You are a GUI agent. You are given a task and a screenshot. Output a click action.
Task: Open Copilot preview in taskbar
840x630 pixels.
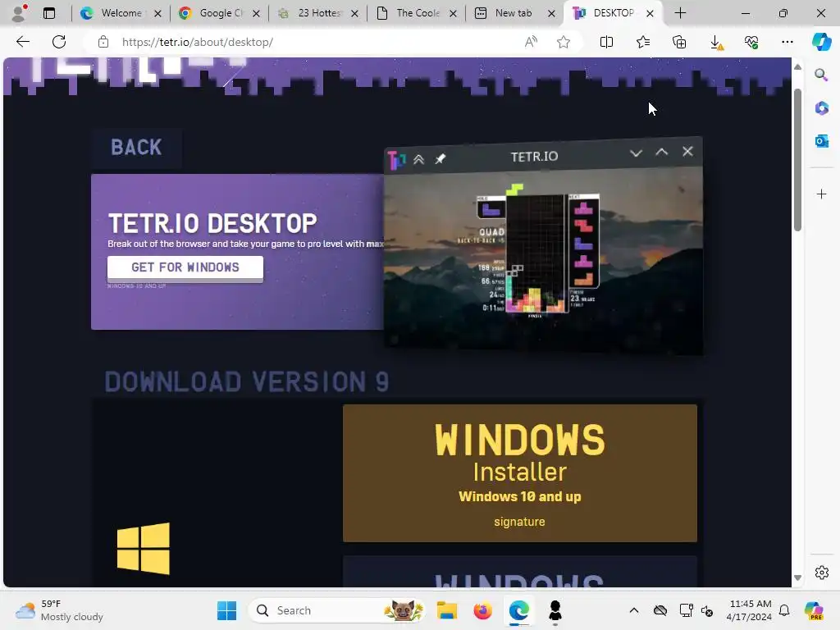coord(814,610)
